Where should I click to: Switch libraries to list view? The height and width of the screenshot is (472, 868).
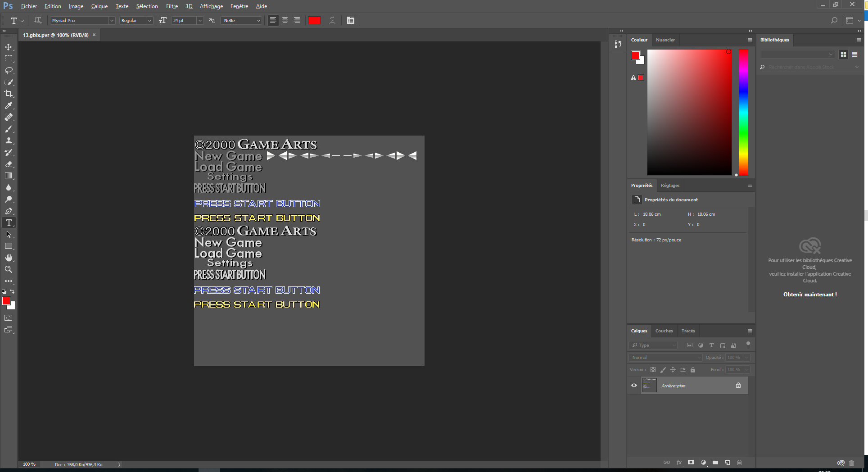point(854,54)
